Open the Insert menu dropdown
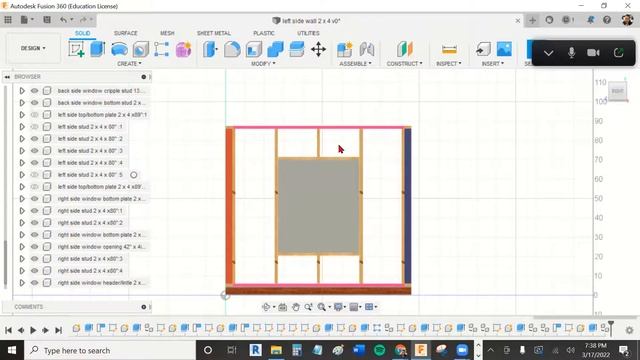640x360 pixels. (x=493, y=64)
